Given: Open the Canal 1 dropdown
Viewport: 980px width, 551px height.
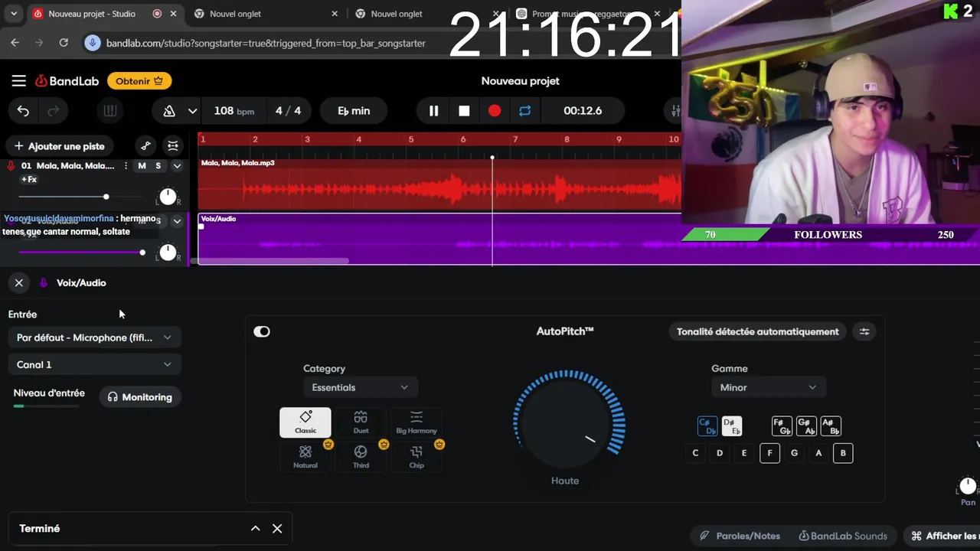Looking at the screenshot, I should click(x=94, y=365).
